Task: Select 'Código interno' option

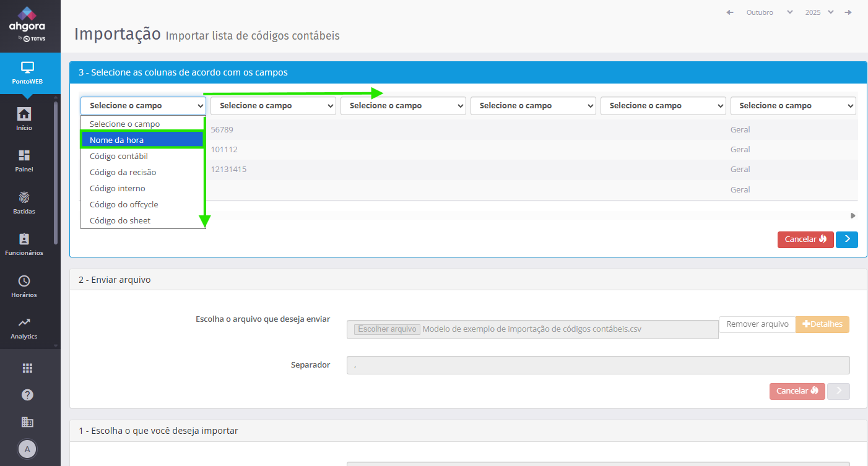Action: 143,188
